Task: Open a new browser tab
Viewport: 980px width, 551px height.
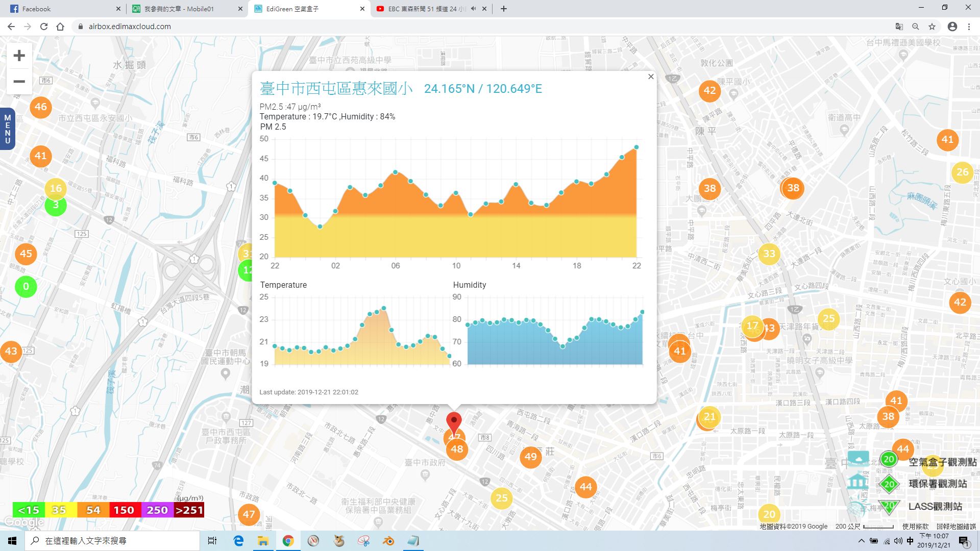Action: pyautogui.click(x=504, y=9)
